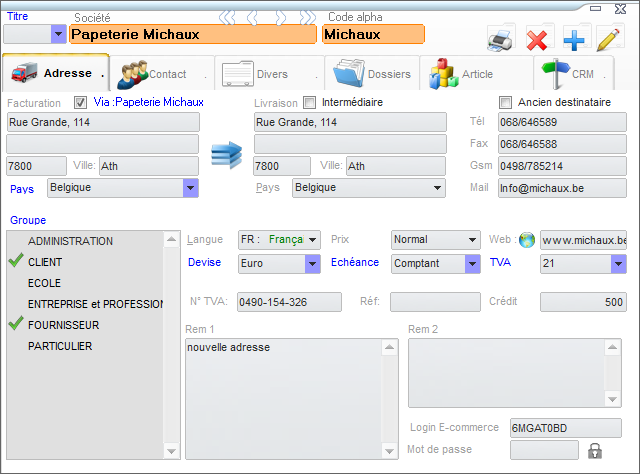The image size is (640, 474).
Task: Click the globe icon next to Web
Action: click(527, 240)
